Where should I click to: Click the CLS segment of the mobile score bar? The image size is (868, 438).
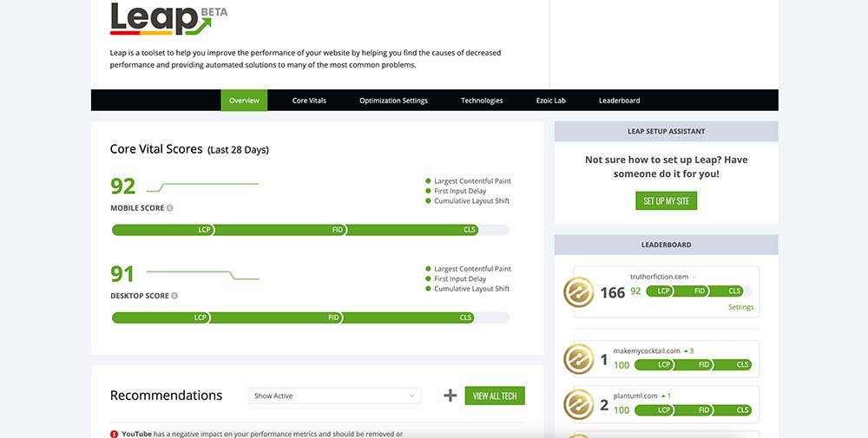coord(412,230)
